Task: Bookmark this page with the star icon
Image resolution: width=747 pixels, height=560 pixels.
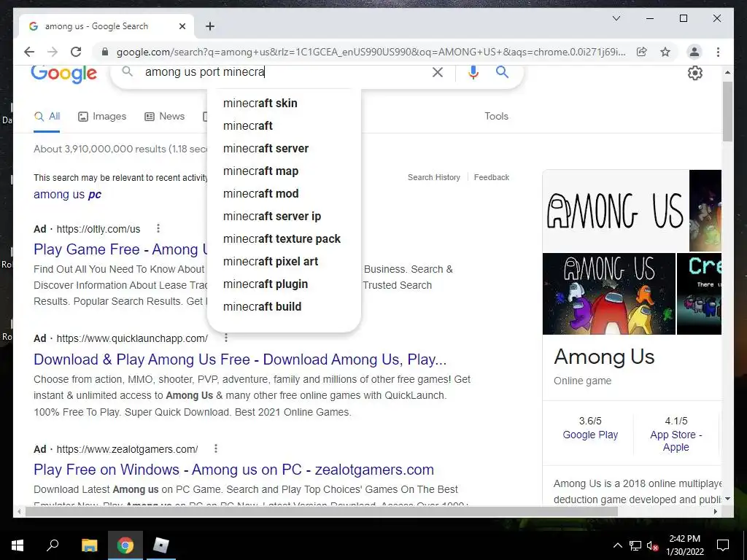Action: click(x=665, y=52)
